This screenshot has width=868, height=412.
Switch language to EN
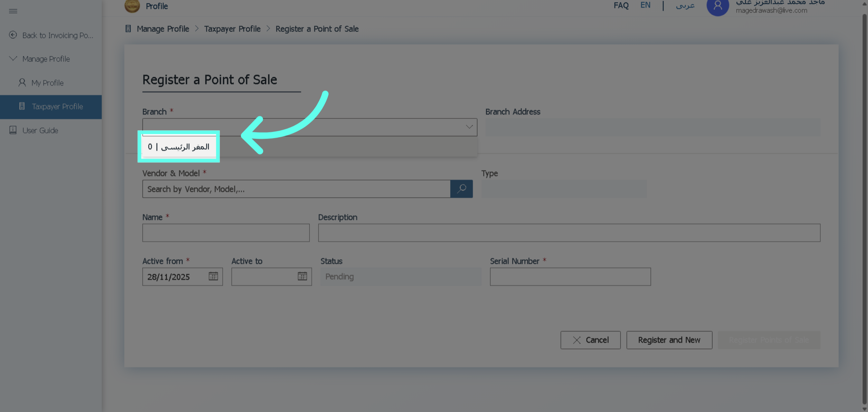click(645, 5)
